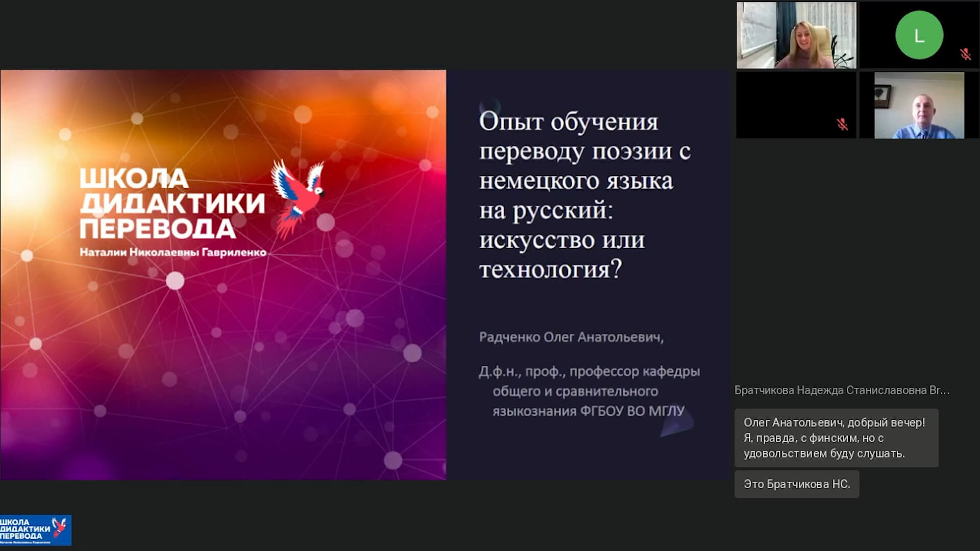Click the green L avatar circle

(919, 35)
